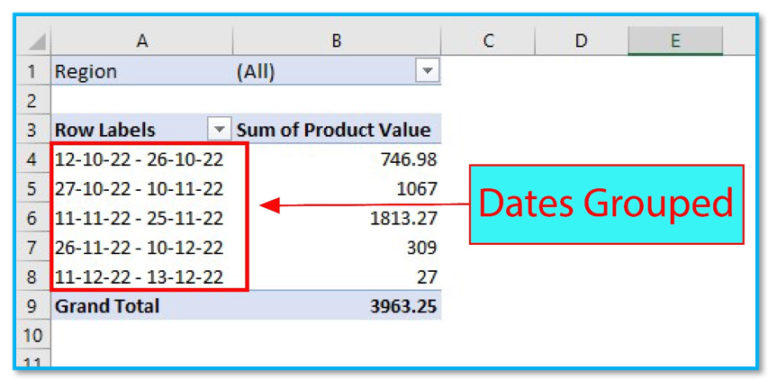Click the (All) filter value cell
This screenshot has height=380, width=768.
(336, 71)
